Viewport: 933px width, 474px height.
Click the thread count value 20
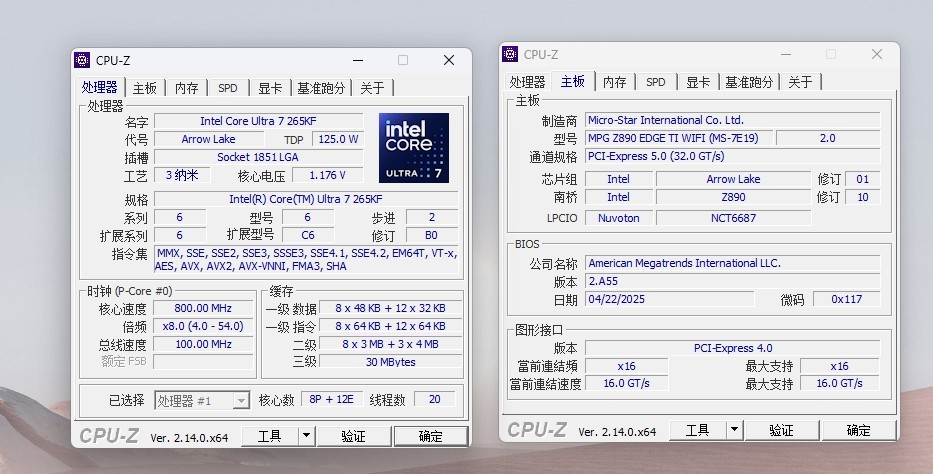click(435, 399)
